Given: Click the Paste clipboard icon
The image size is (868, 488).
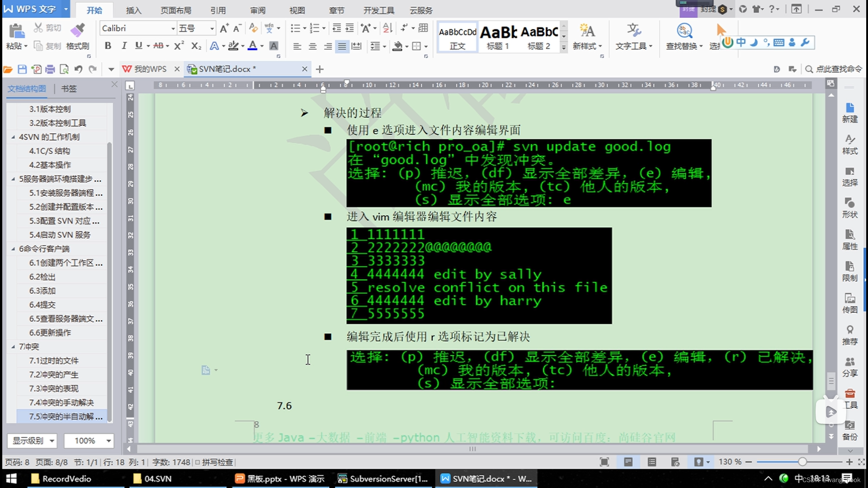Looking at the screenshot, I should click(x=17, y=31).
